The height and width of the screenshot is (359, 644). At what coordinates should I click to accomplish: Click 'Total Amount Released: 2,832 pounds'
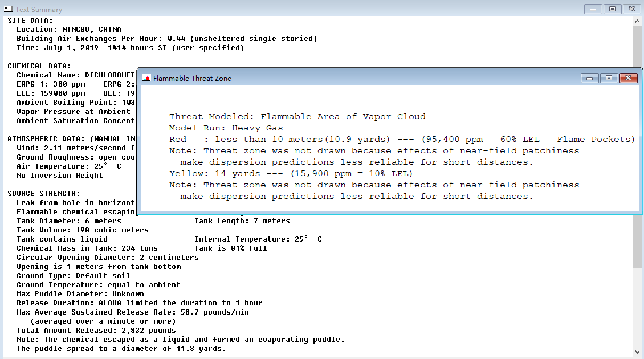(x=96, y=331)
